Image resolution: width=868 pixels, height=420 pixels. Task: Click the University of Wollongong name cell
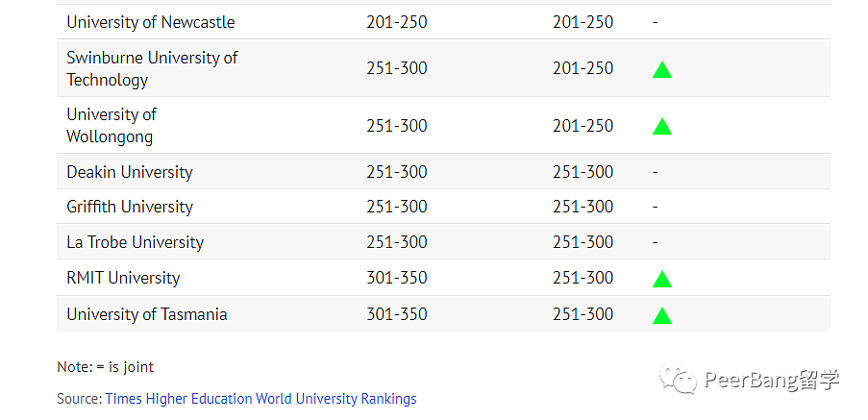(112, 126)
